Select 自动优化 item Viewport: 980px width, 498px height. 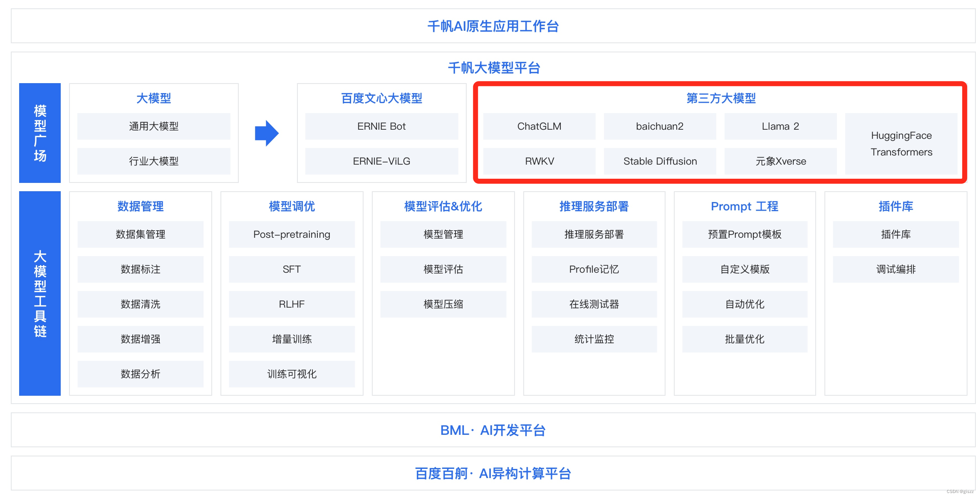[745, 304]
